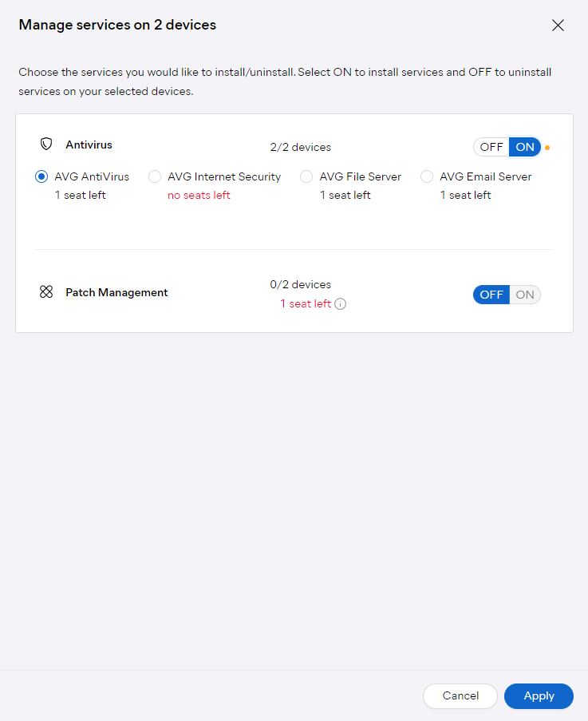The width and height of the screenshot is (588, 721).
Task: Click the Patch Management bandage icon
Action: 46,291
